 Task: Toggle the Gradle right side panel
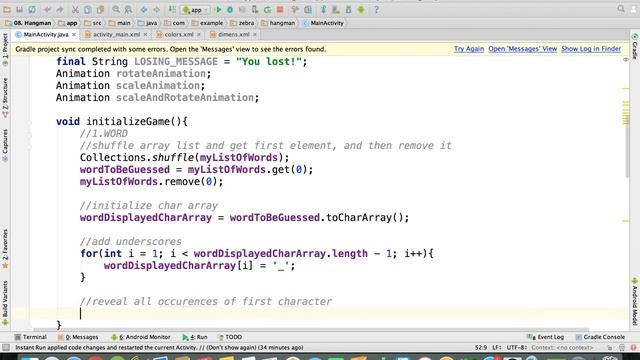(635, 46)
